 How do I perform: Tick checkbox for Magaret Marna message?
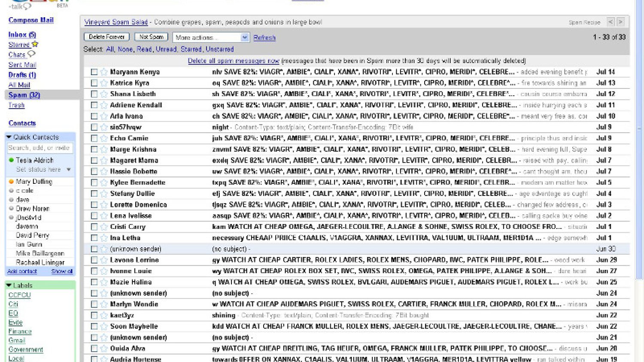point(94,161)
